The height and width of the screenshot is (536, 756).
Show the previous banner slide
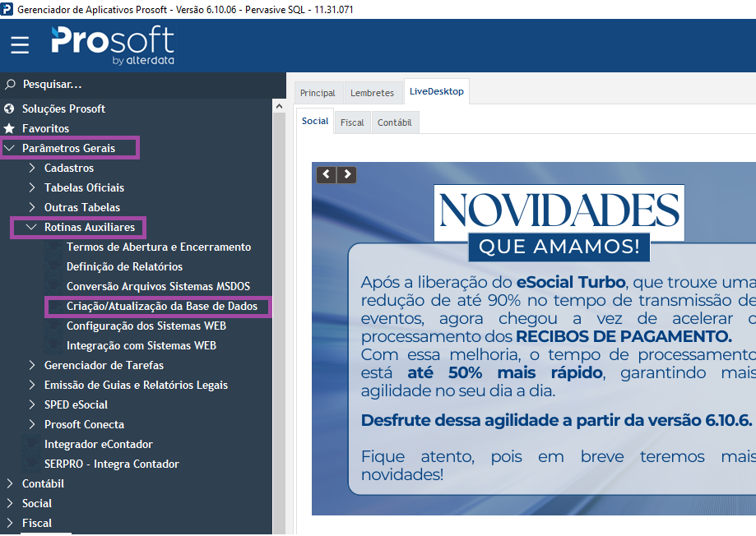click(x=327, y=174)
